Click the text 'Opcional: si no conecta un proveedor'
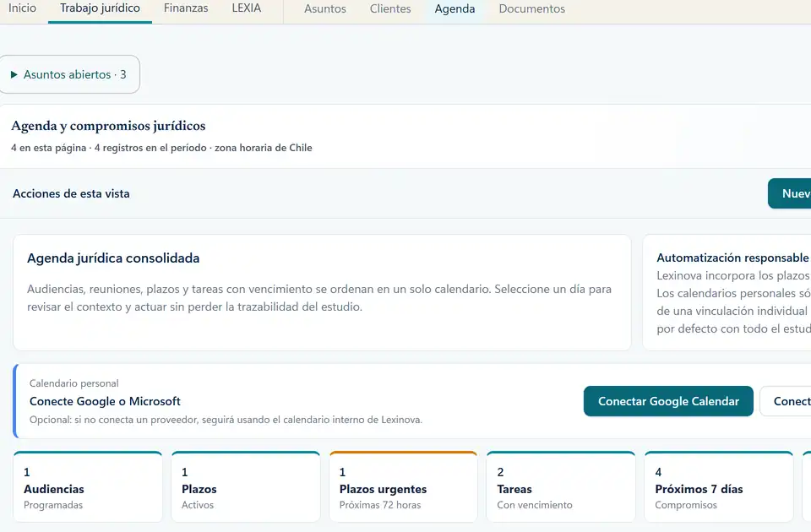This screenshot has width=811, height=532. click(x=114, y=420)
